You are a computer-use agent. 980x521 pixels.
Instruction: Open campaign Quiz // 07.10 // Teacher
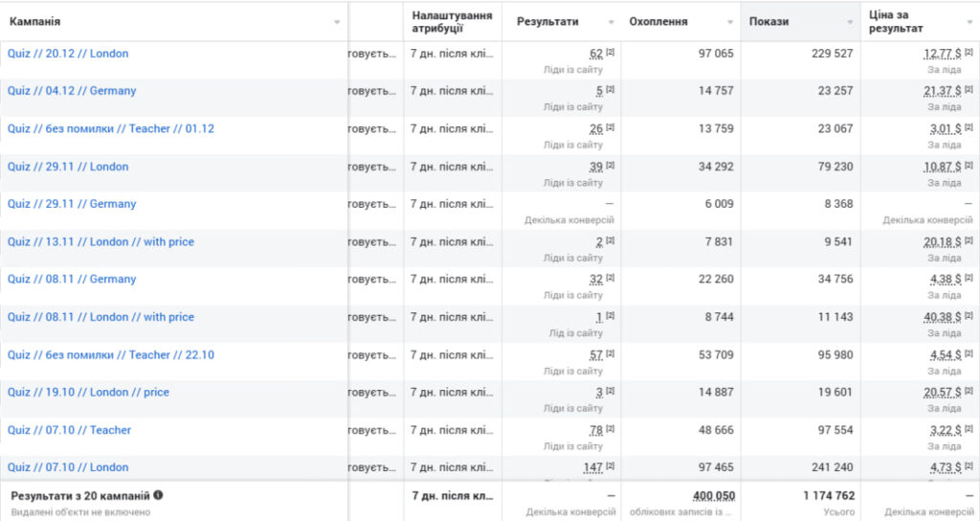[69, 430]
